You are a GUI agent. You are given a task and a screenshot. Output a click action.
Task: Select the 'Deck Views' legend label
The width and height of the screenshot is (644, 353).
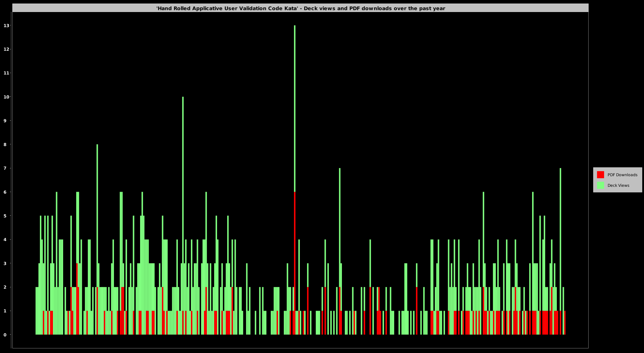click(x=618, y=185)
